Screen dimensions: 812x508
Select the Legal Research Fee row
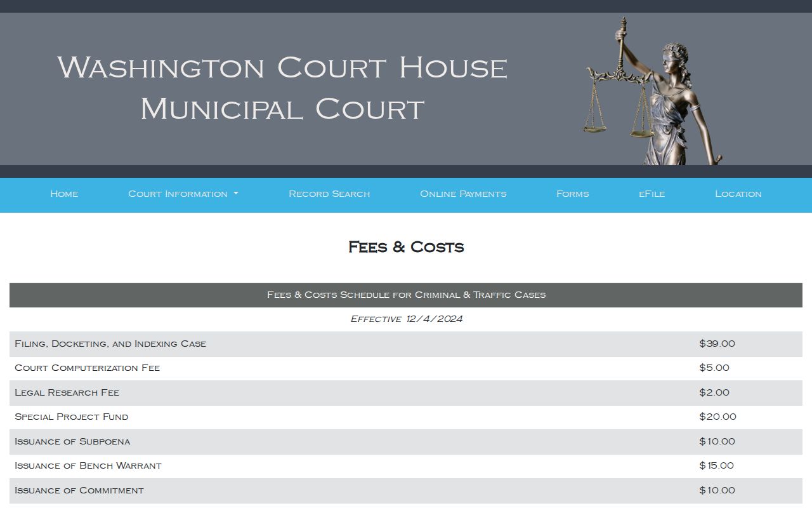[x=406, y=392]
